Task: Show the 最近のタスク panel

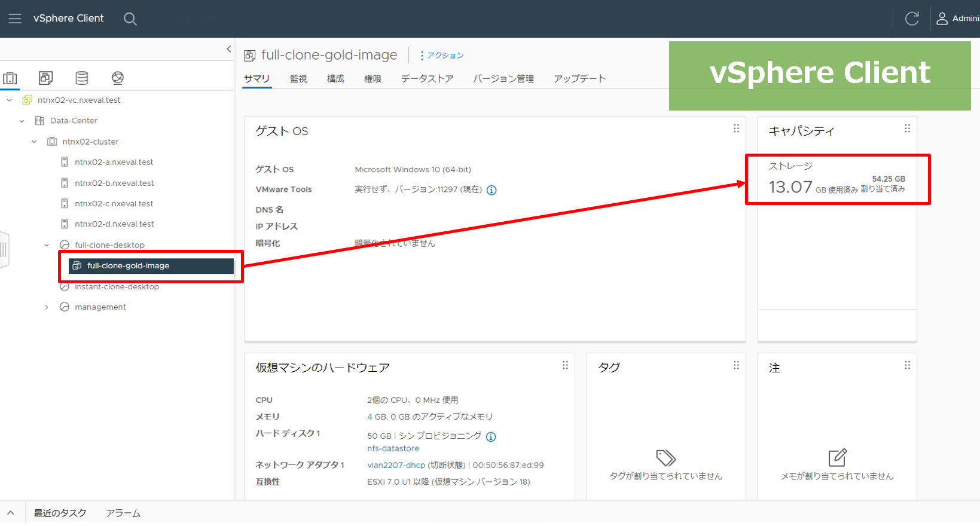Action: tap(60, 513)
